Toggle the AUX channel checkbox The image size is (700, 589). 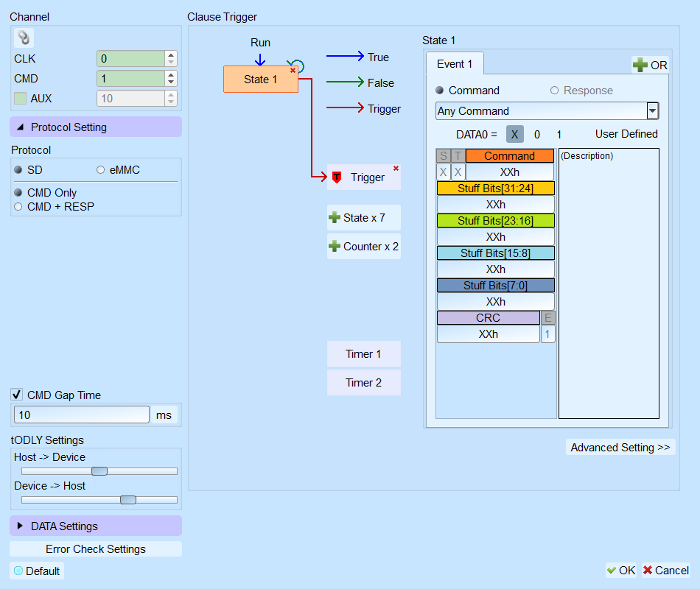[x=20, y=99]
